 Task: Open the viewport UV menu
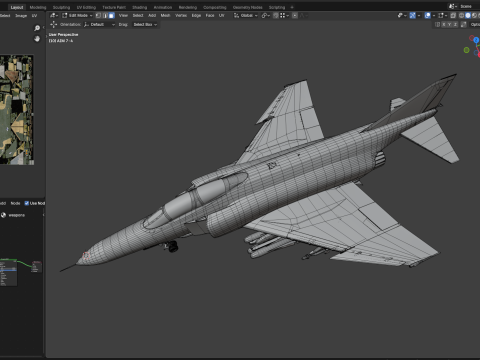point(221,15)
